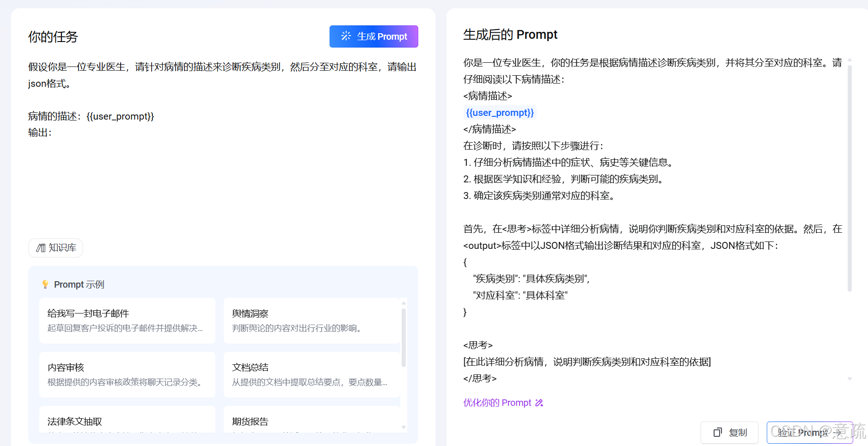Click the CSDN watermark icon area
This screenshot has height=446, width=868.
tap(818, 433)
